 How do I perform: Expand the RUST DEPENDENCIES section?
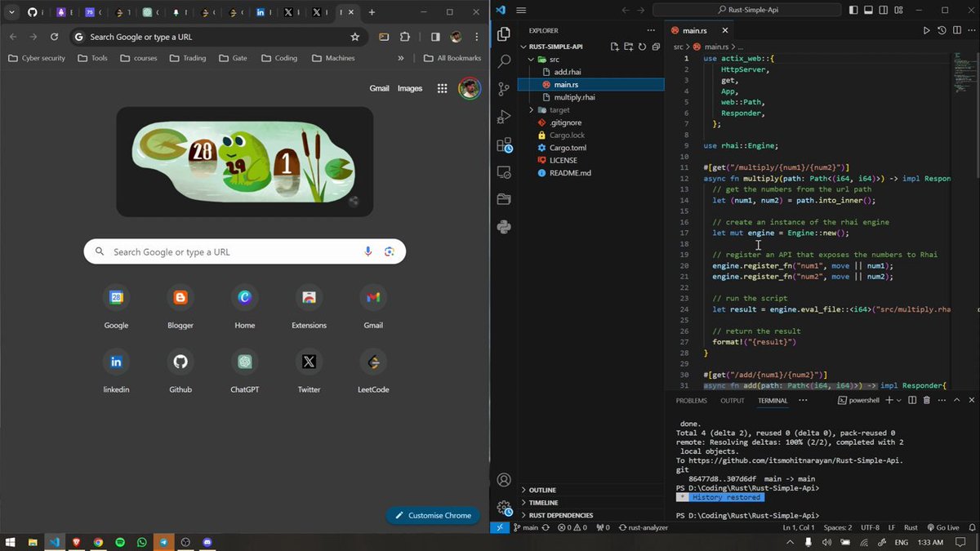[x=560, y=515]
